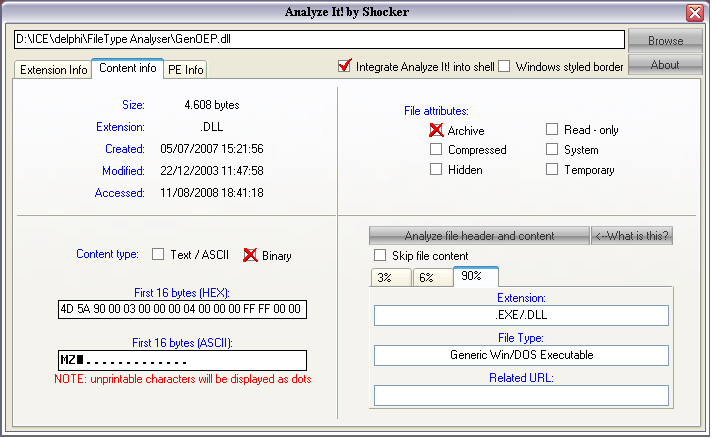The height and width of the screenshot is (438, 712).
Task: Click the modified date 22/12/2003 11:47:58
Action: point(212,171)
